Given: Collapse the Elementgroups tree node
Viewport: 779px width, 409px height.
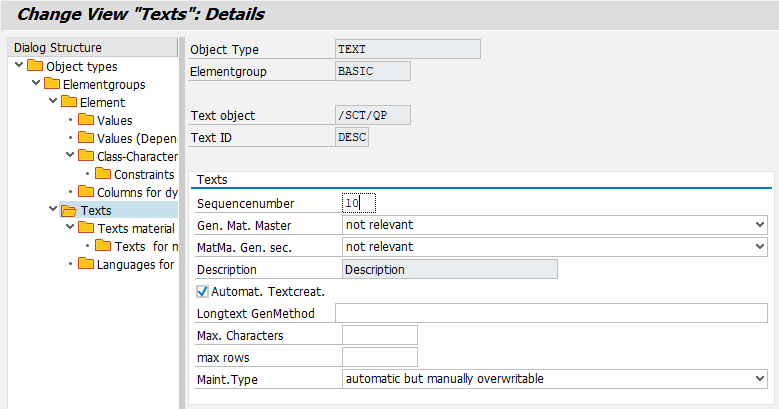Looking at the screenshot, I should click(x=37, y=84).
